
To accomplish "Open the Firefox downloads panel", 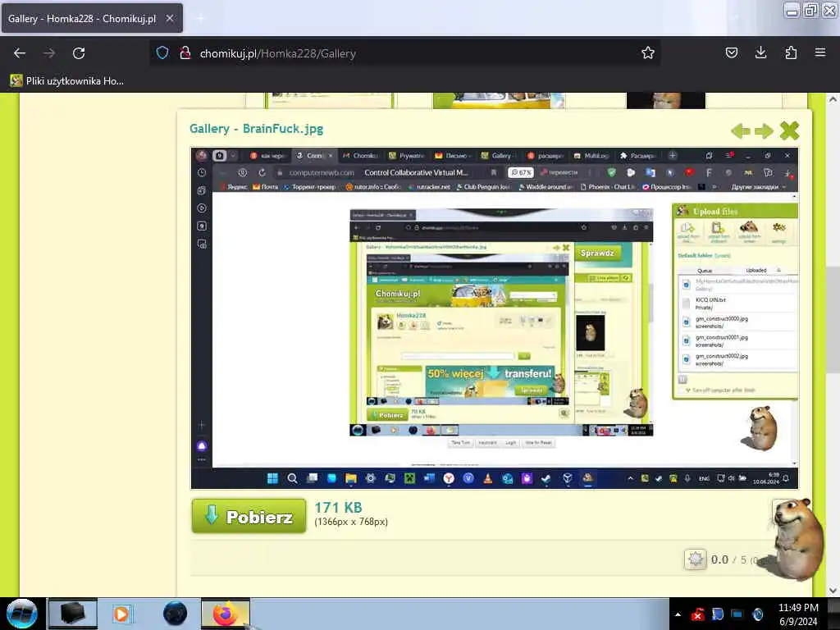I will coord(760,52).
